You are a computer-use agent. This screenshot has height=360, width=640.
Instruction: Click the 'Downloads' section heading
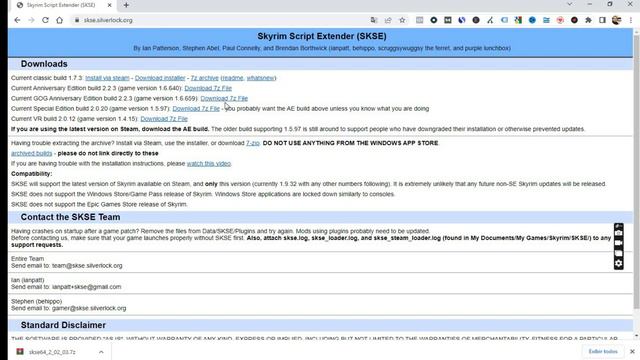(44, 64)
